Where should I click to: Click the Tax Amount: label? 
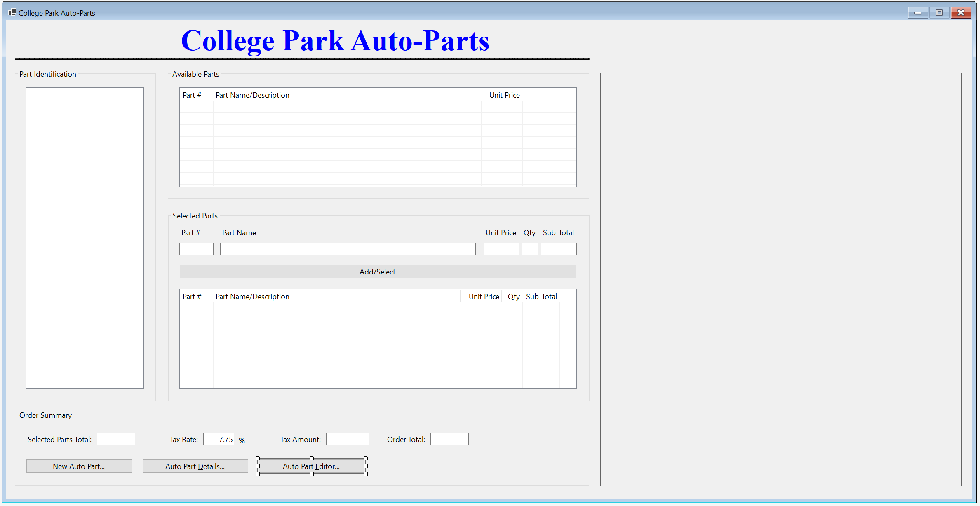point(301,440)
